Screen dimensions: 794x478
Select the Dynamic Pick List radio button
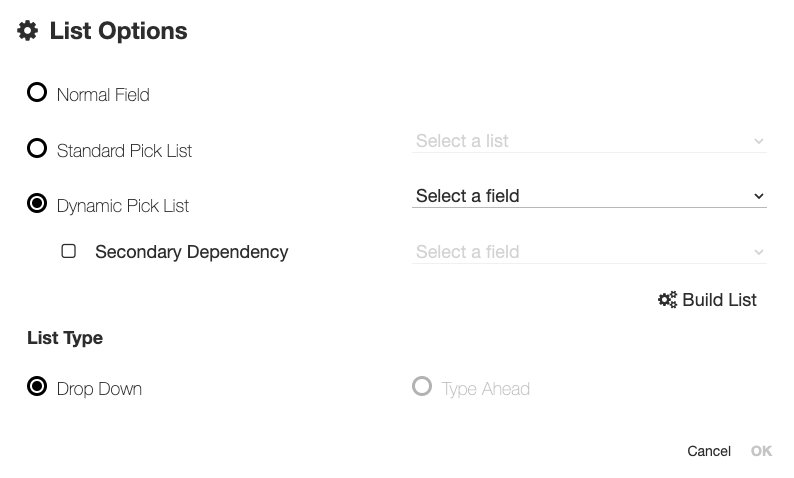37,204
